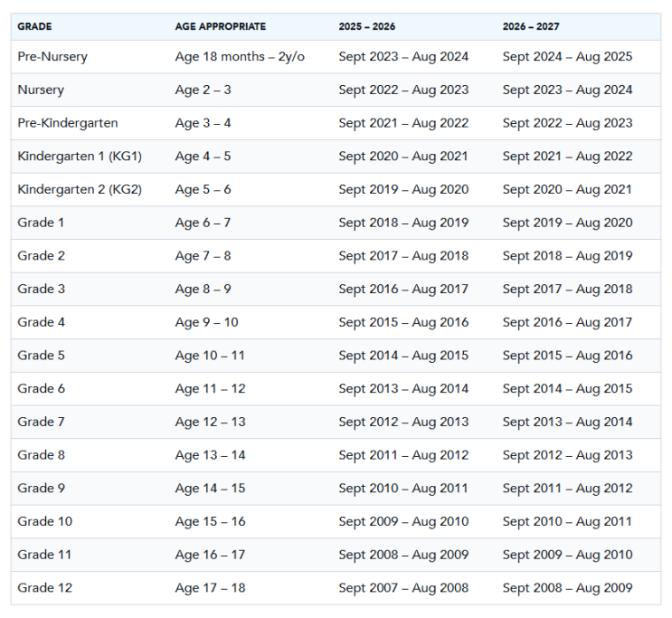Click the 2026 – 2027 column header

[x=531, y=26]
